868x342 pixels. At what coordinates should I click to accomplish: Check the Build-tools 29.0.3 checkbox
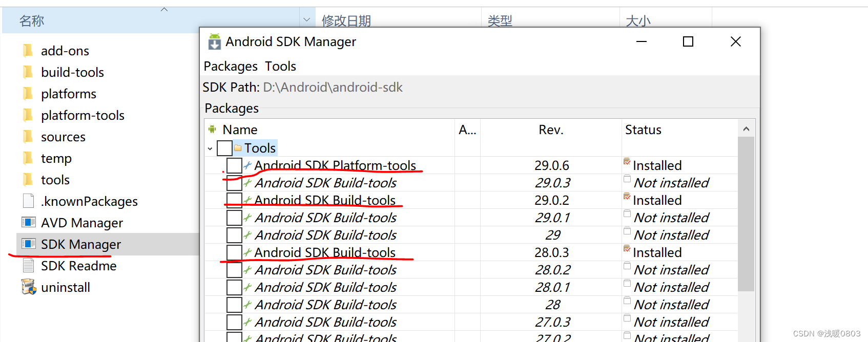pos(234,183)
